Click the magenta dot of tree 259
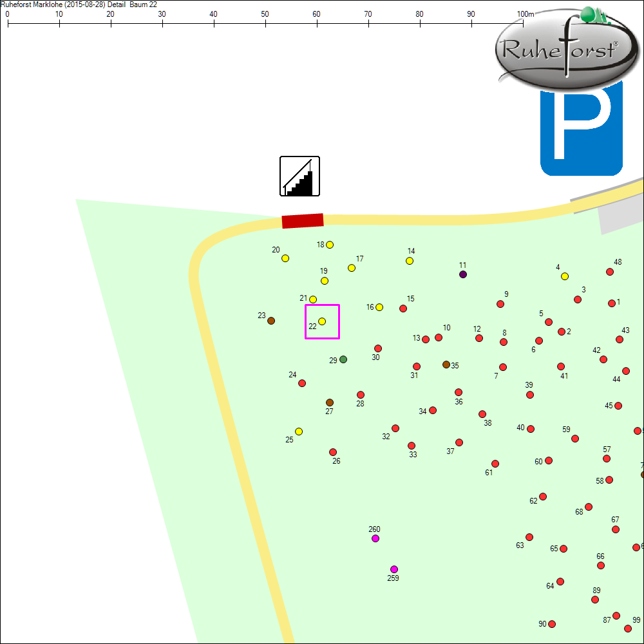644x644 pixels. pyautogui.click(x=394, y=569)
